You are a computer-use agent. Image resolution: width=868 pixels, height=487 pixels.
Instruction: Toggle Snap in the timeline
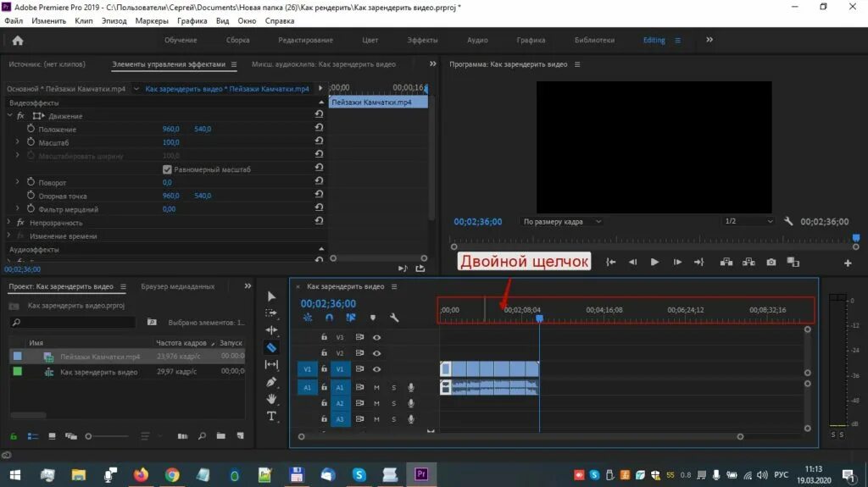pyautogui.click(x=330, y=318)
